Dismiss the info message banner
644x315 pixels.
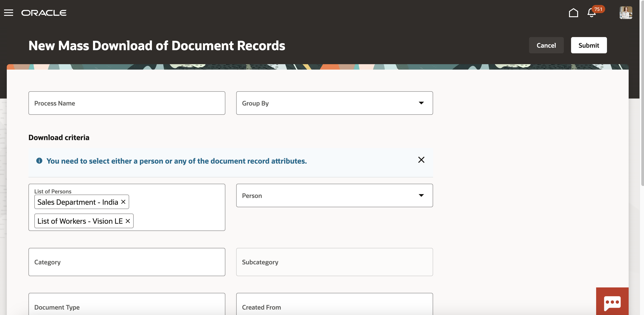pyautogui.click(x=421, y=160)
